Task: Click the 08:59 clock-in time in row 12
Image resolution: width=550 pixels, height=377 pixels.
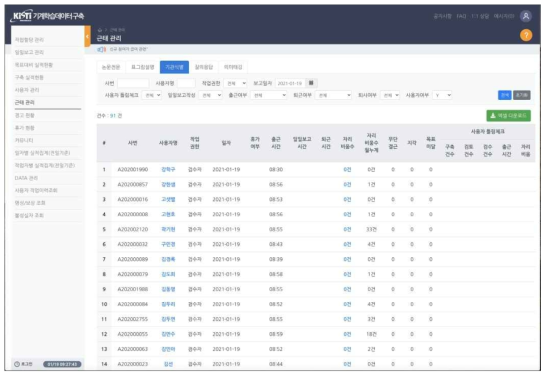Action: tap(276, 334)
